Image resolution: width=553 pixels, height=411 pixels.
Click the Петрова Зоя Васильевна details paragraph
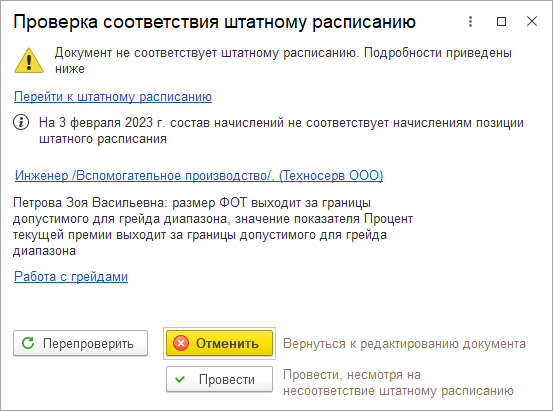click(x=213, y=226)
